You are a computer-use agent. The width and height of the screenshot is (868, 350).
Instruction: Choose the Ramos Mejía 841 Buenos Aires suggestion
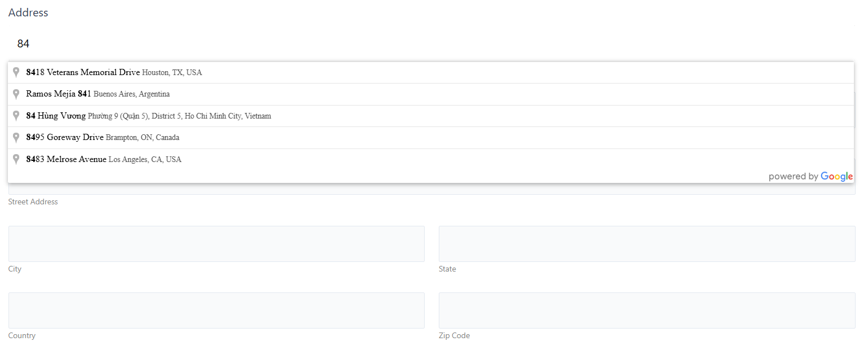coord(98,94)
